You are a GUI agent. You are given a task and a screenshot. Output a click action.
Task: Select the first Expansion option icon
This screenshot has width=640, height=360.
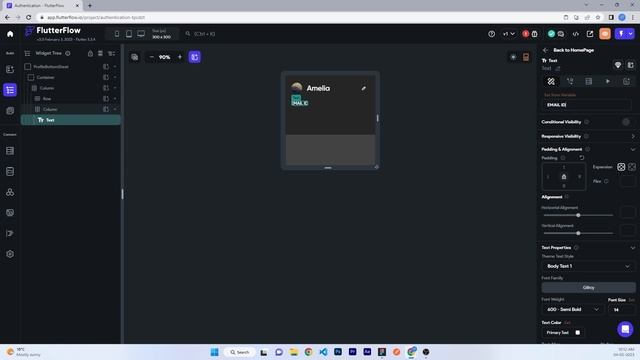point(621,167)
